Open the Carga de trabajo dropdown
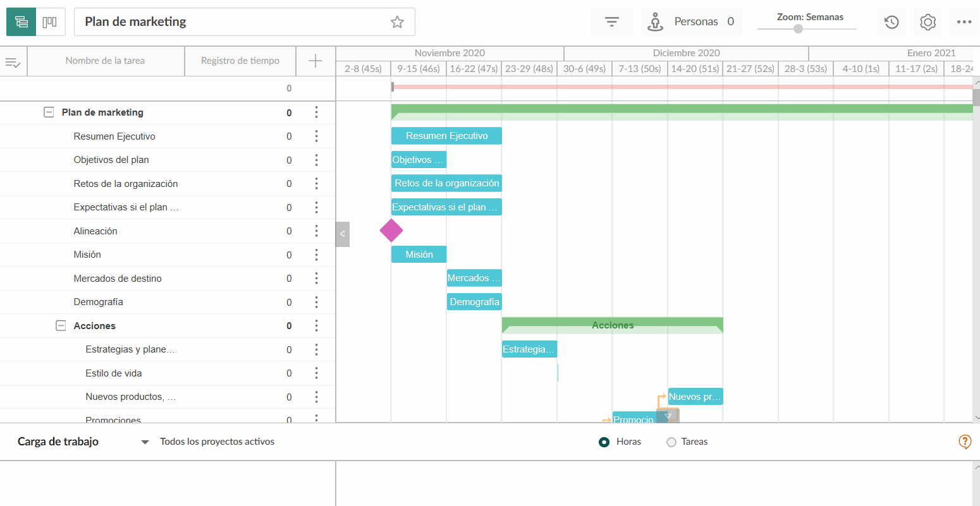Image resolution: width=980 pixels, height=506 pixels. point(145,442)
